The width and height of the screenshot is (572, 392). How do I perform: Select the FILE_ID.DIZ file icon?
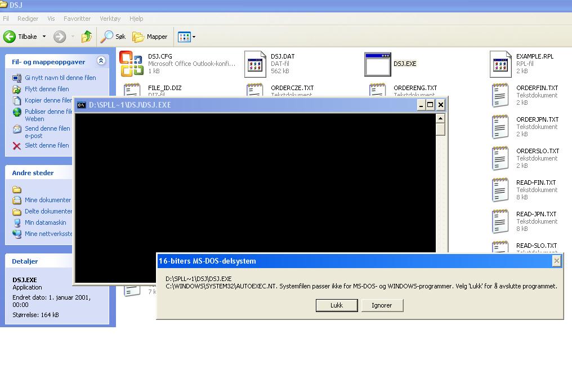132,90
